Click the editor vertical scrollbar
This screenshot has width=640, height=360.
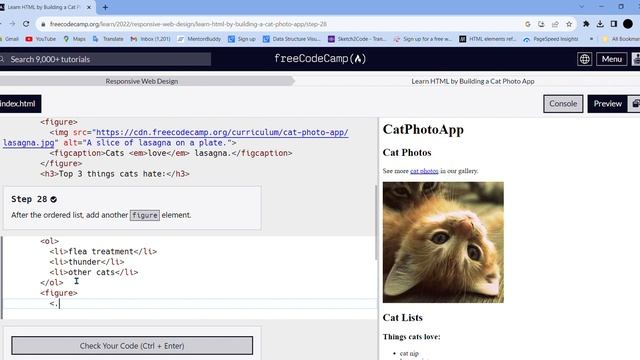coord(376,222)
